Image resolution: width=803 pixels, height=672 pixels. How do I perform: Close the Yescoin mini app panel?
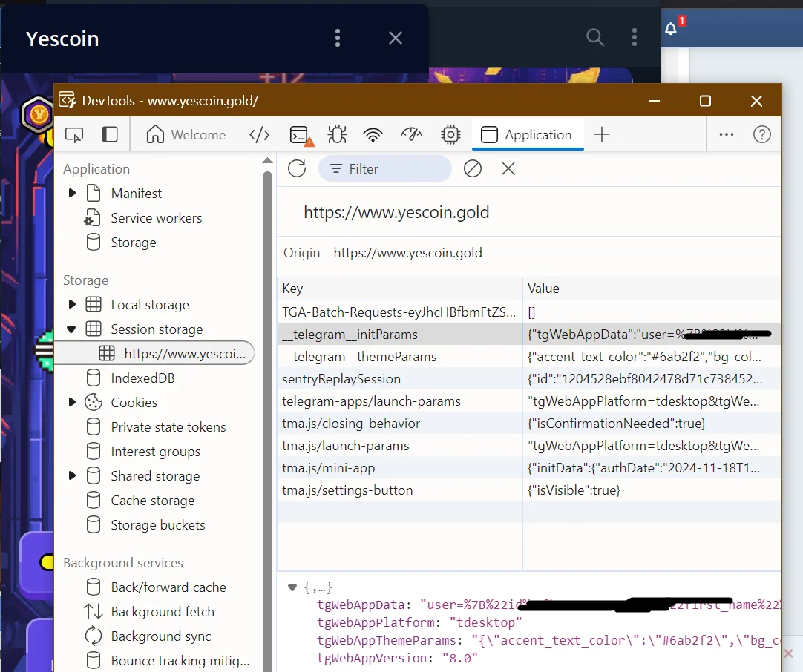click(396, 38)
